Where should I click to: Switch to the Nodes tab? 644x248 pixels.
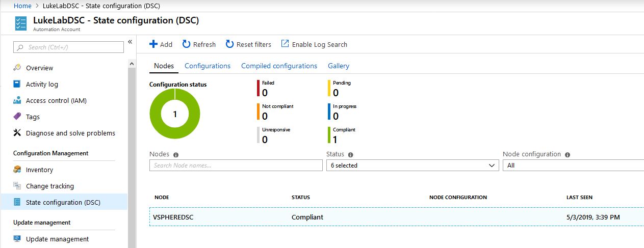(164, 66)
